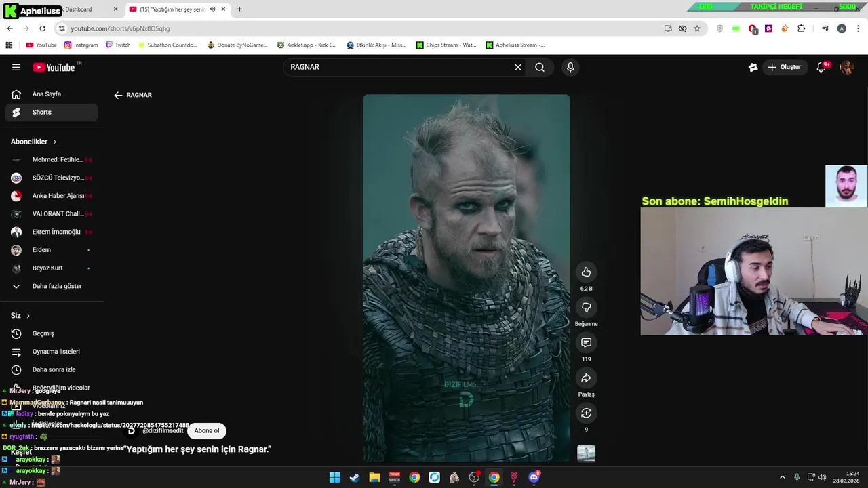Open the YouTube bookmark
The width and height of the screenshot is (868, 488).
tap(41, 45)
